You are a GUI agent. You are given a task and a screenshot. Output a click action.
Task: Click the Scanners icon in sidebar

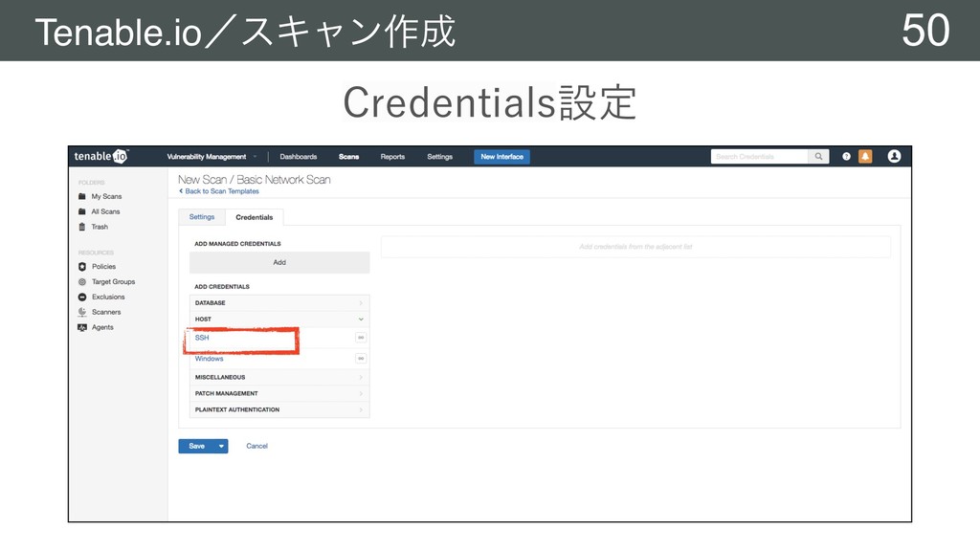(x=82, y=312)
